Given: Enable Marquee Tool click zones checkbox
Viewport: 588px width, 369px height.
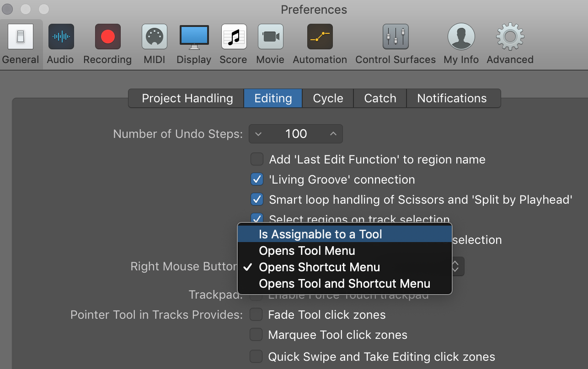Looking at the screenshot, I should (256, 335).
